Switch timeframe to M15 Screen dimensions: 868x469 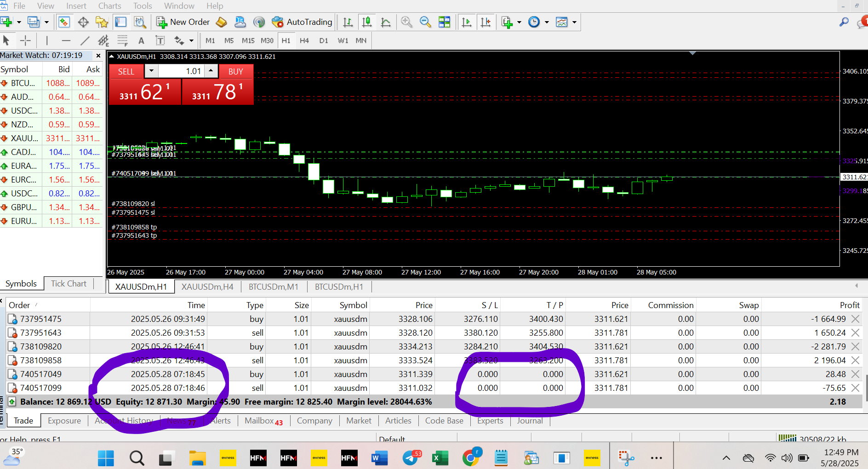pos(248,40)
